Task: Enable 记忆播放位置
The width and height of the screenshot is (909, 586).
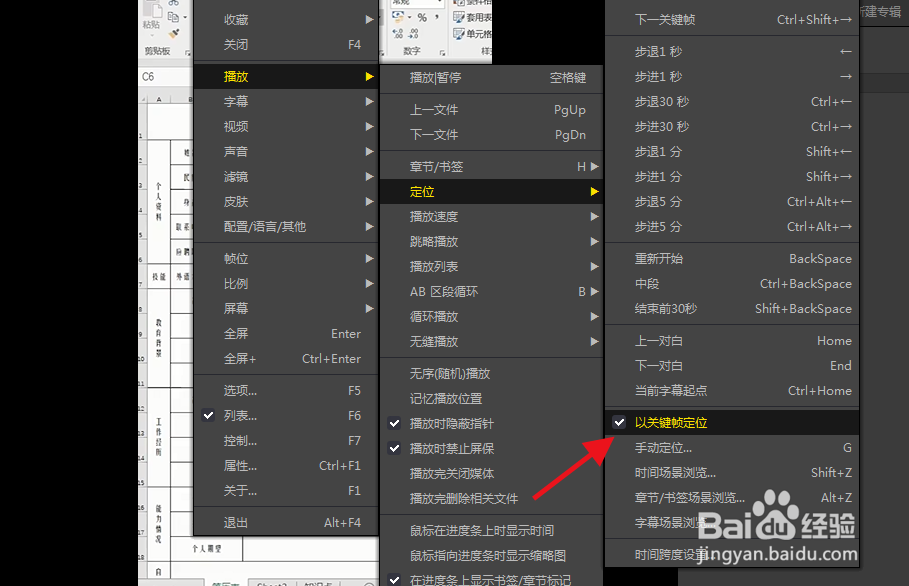Action: pyautogui.click(x=492, y=398)
